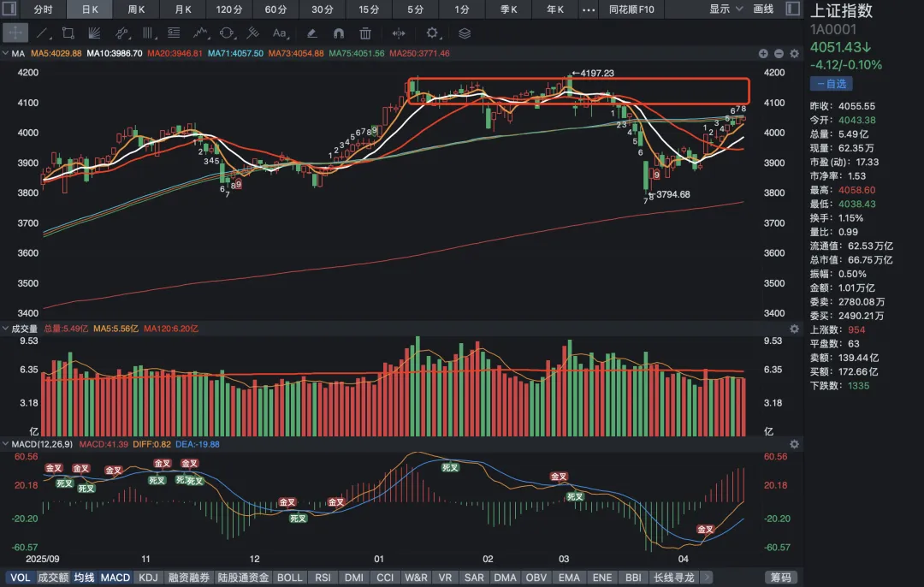Open volume panel settings gear
The width and height of the screenshot is (924, 587).
794,329
